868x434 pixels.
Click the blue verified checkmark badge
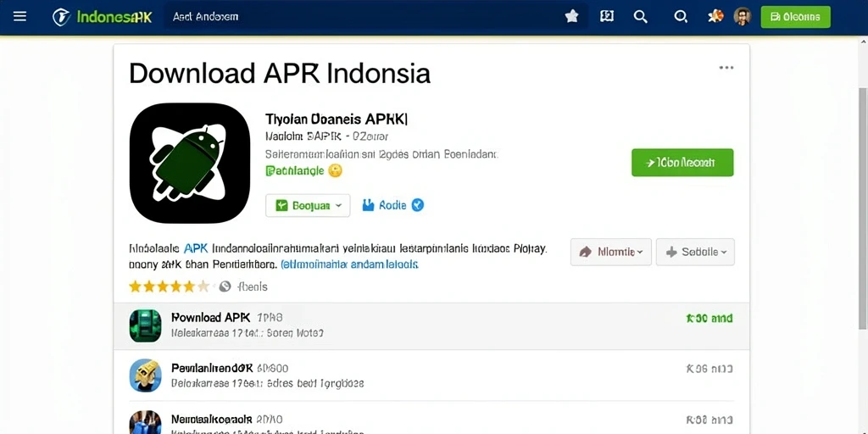(418, 205)
